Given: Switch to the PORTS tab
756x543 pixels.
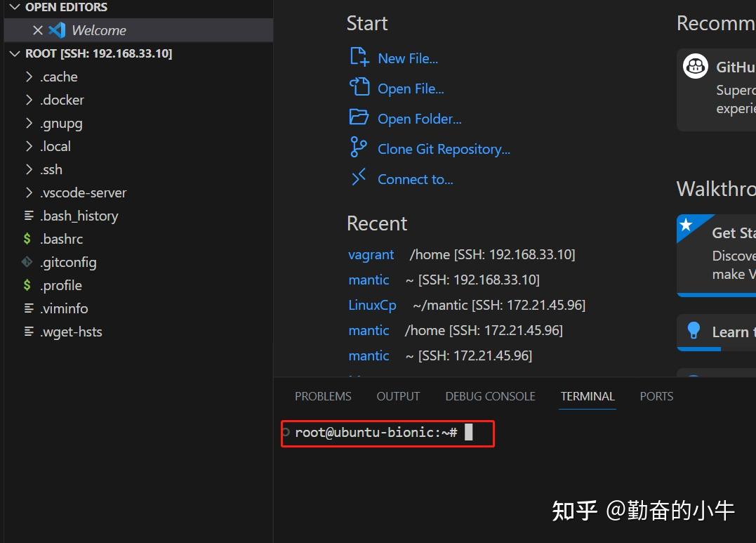Looking at the screenshot, I should pos(656,396).
